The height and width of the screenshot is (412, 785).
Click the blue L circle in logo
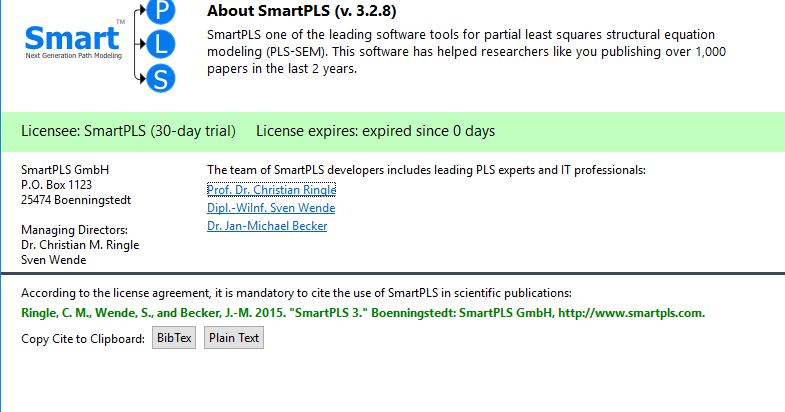click(x=161, y=45)
